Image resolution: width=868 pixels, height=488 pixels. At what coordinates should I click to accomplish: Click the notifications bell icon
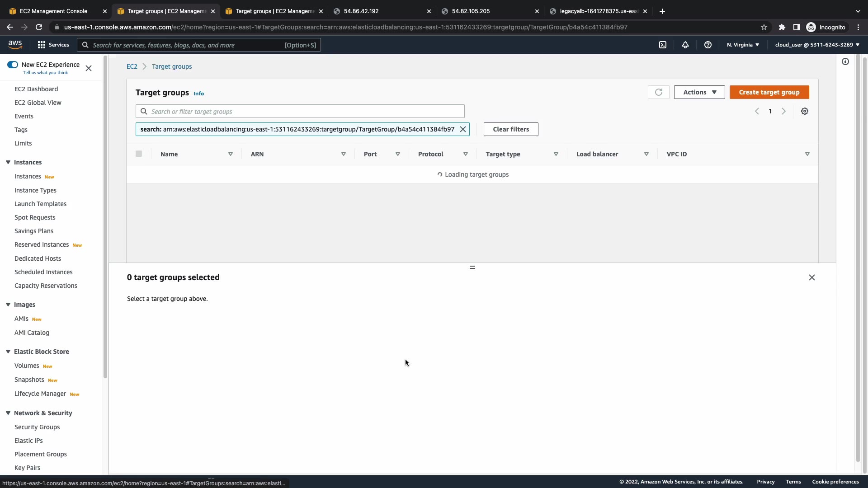pyautogui.click(x=685, y=45)
